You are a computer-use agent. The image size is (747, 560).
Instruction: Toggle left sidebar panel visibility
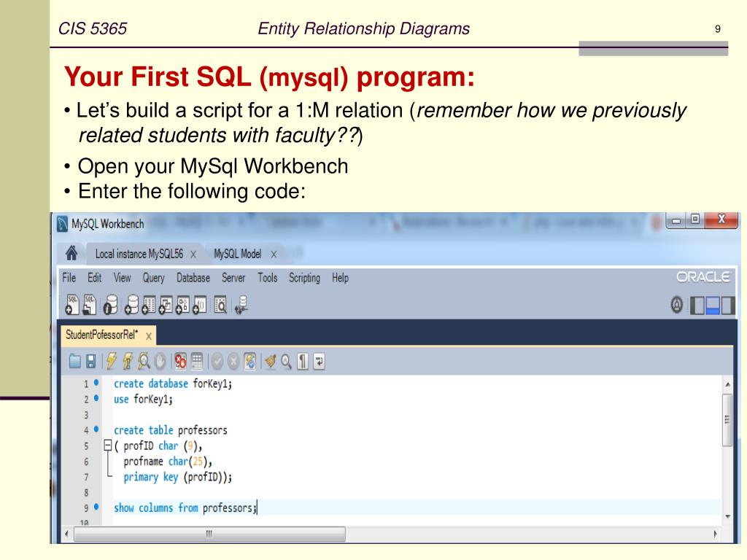coord(697,306)
